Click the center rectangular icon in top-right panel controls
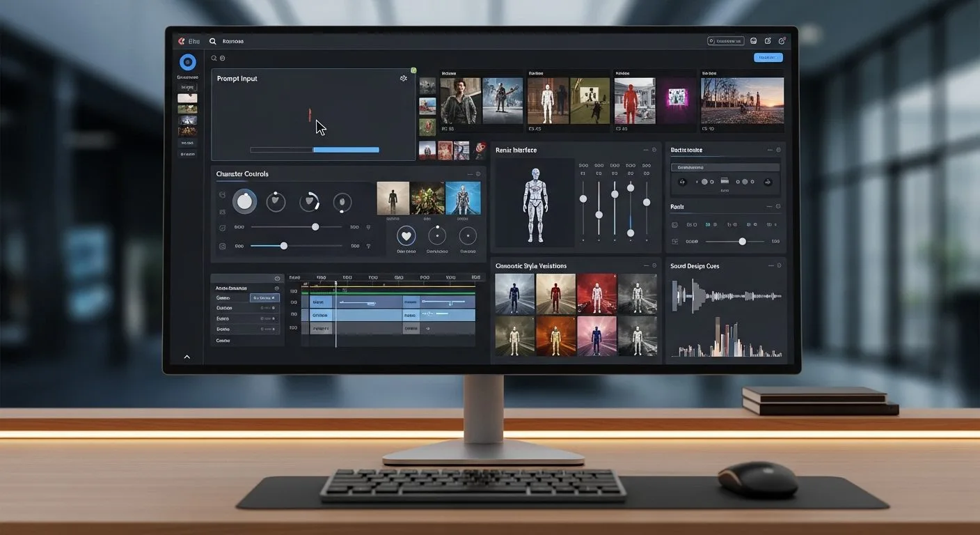 click(725, 181)
